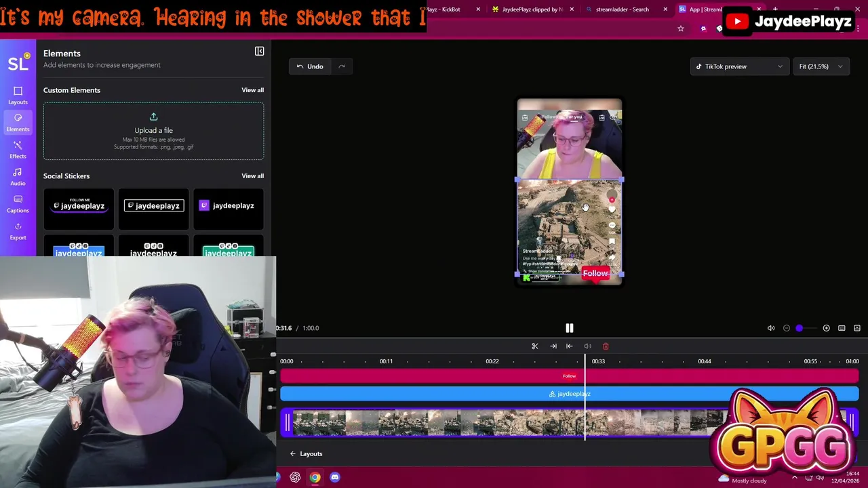Select the blue jaydeeplayz timeline track
Image resolution: width=868 pixels, height=488 pixels.
pyautogui.click(x=570, y=394)
